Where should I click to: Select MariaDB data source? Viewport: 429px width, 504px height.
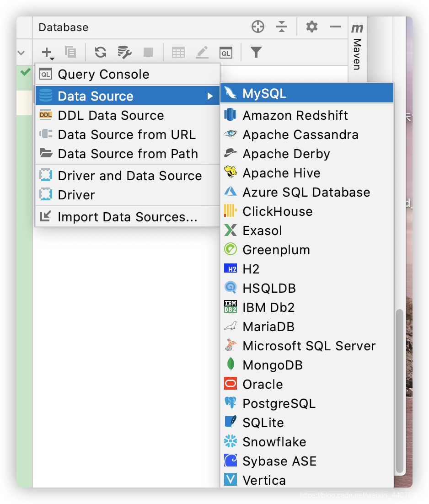pyautogui.click(x=307, y=327)
